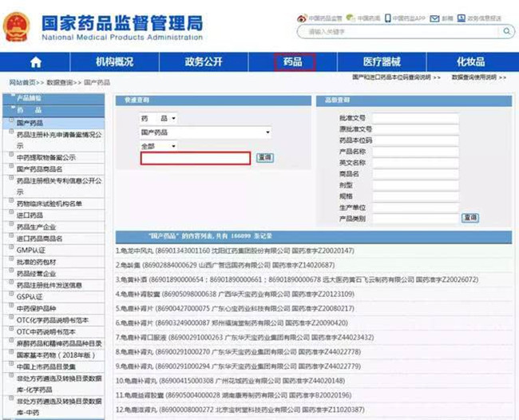This screenshot has width=519, height=420.
Task: Select 国产药品商品名 in sidebar
Action: (x=39, y=169)
